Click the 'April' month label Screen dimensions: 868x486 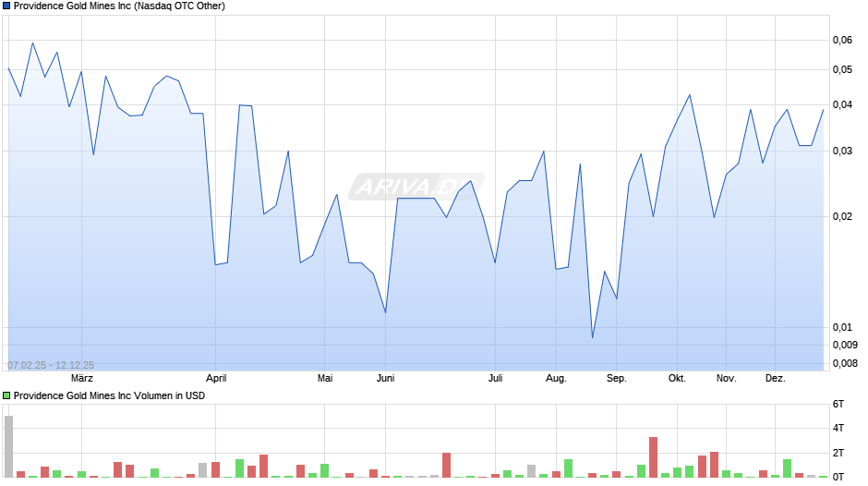pyautogui.click(x=216, y=379)
